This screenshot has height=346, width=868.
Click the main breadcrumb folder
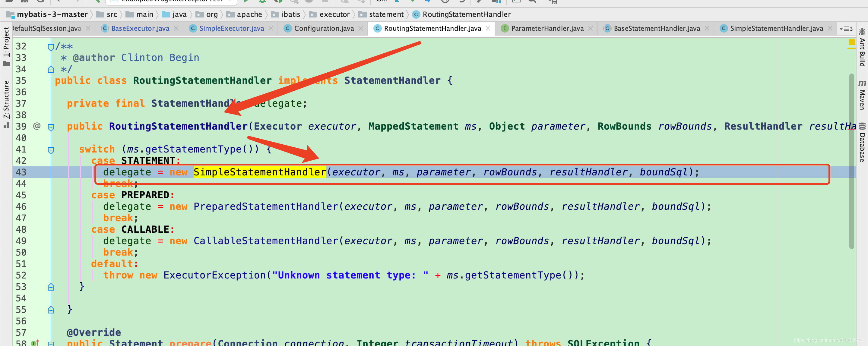coord(140,14)
